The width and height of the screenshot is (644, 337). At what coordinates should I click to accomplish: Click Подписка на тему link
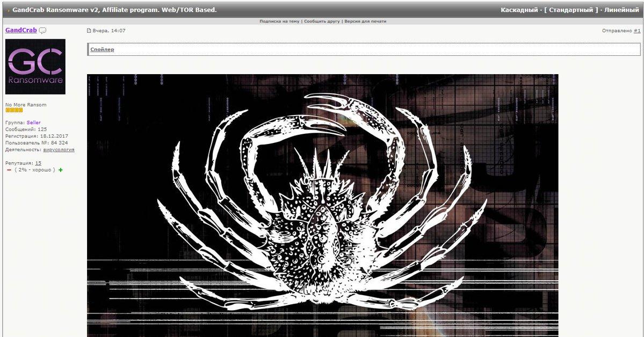[279, 21]
